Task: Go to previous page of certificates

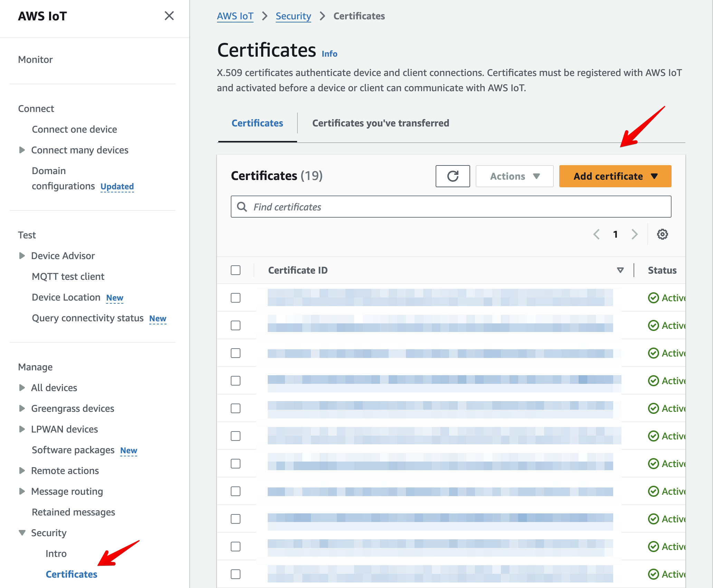Action: click(597, 234)
